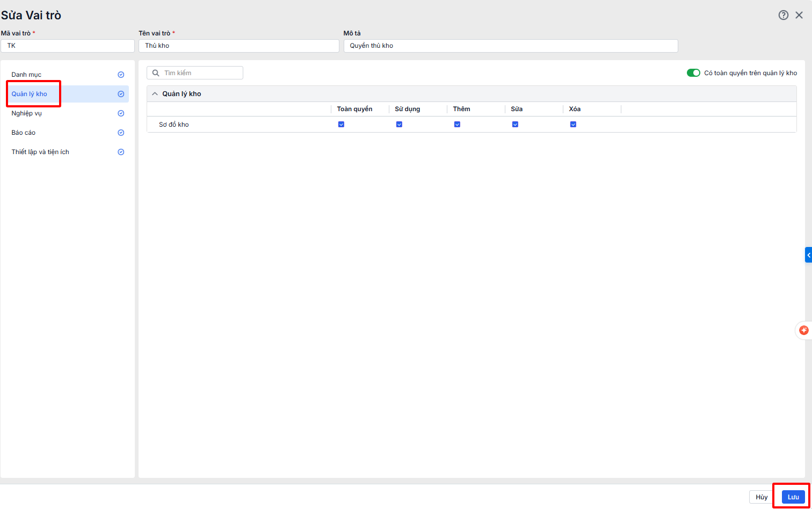The image size is (812, 509).
Task: Click the check icon beside Danh mục
Action: click(x=121, y=75)
